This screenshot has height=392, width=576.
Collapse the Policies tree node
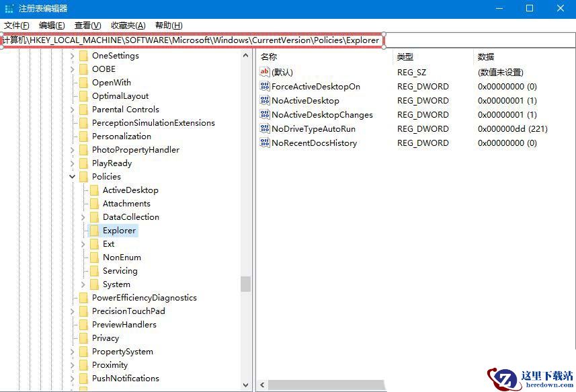click(73, 177)
